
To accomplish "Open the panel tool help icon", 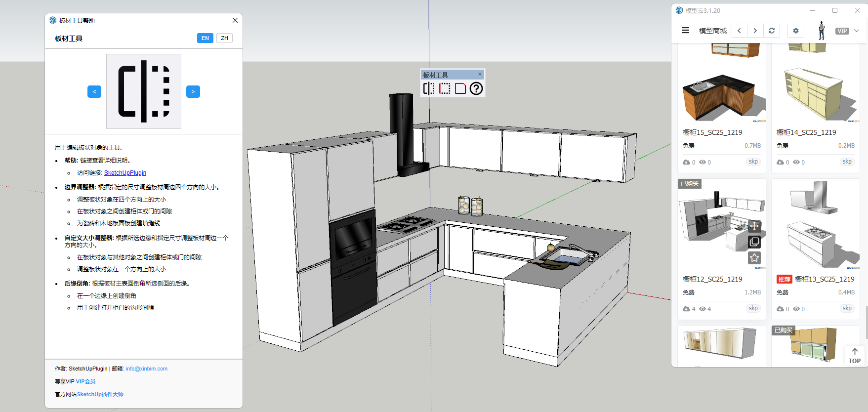I will pos(476,88).
